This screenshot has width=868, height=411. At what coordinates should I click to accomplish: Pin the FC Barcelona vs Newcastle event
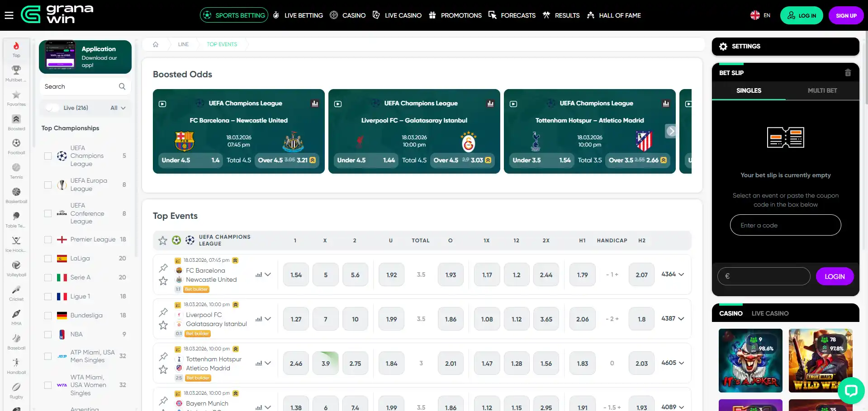coord(163,268)
